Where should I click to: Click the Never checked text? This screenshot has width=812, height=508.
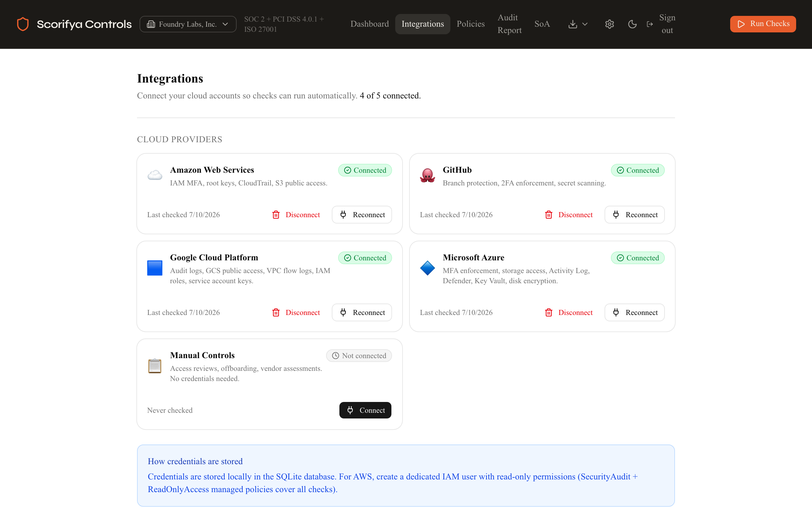(x=169, y=410)
